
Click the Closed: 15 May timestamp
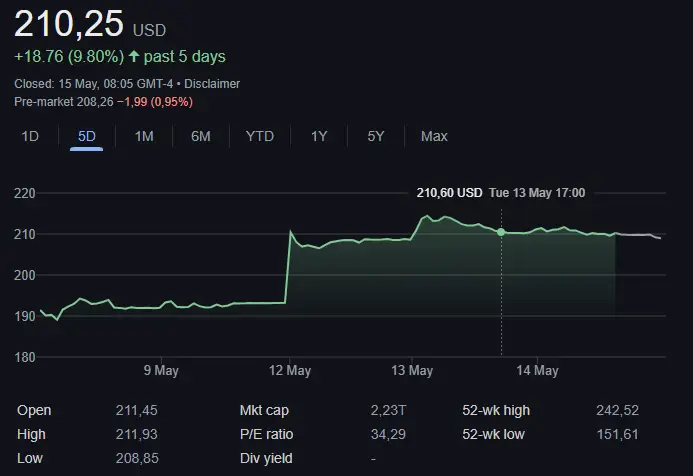93,84
